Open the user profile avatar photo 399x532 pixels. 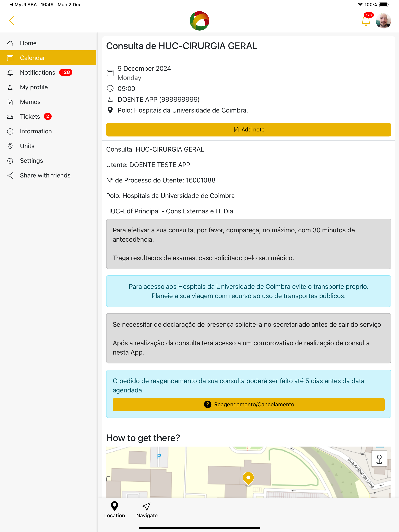(x=383, y=21)
